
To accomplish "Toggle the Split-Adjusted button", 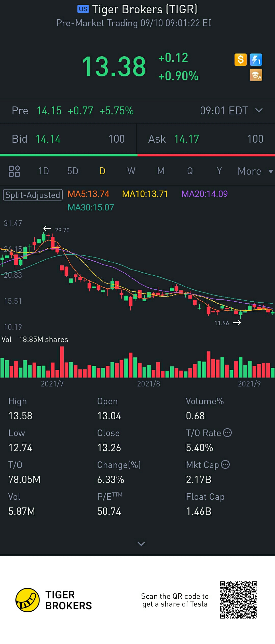I will 33,195.
